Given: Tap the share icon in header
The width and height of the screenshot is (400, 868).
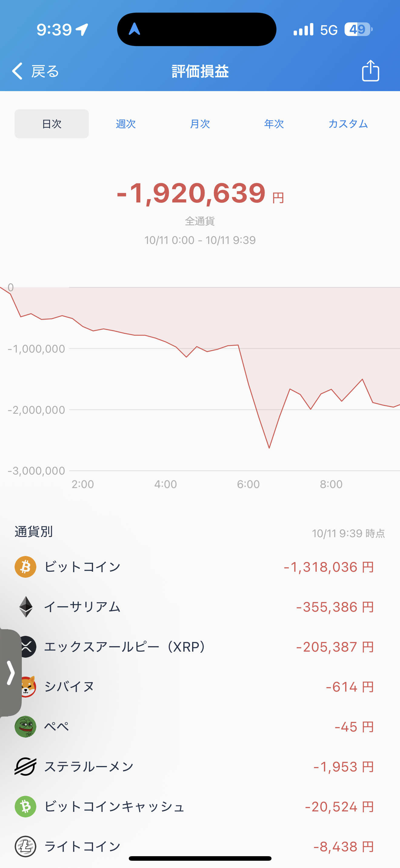Looking at the screenshot, I should point(370,71).
